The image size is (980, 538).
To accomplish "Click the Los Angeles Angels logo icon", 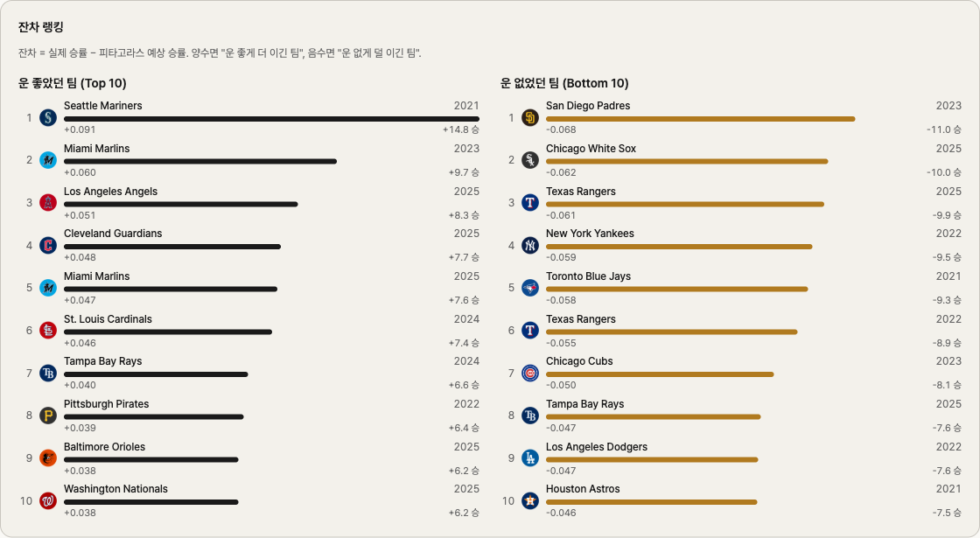I will pos(48,203).
